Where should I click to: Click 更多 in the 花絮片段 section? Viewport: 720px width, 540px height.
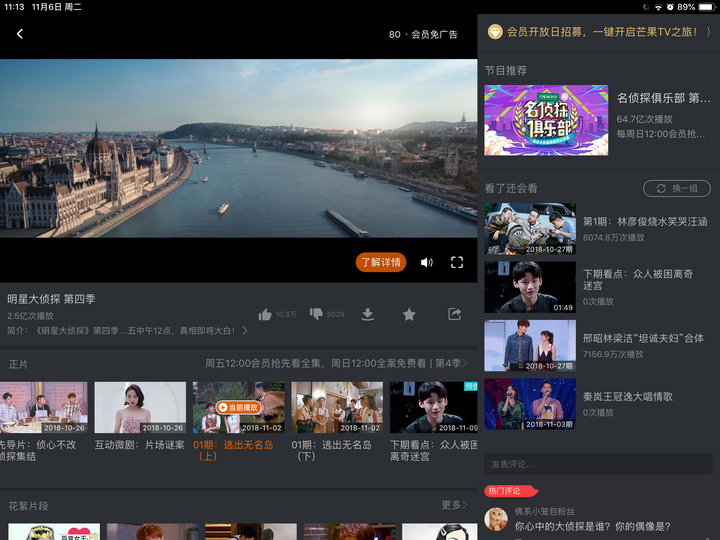tap(454, 505)
